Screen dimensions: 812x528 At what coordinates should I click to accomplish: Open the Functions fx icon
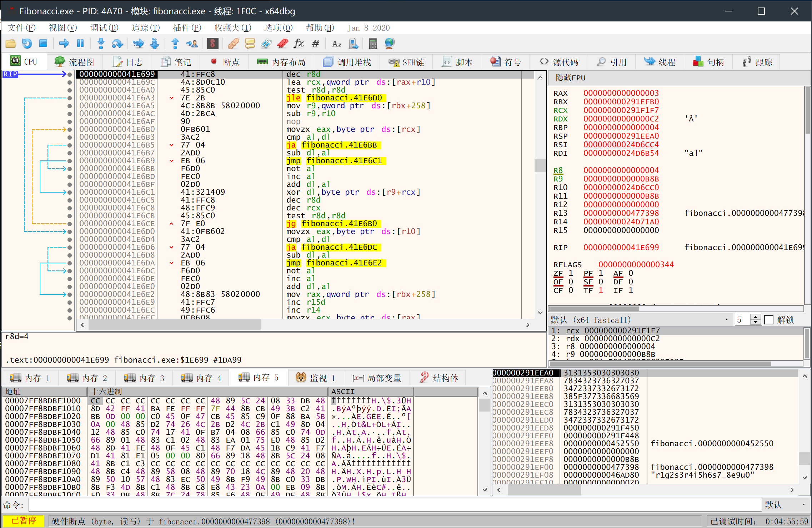299,44
